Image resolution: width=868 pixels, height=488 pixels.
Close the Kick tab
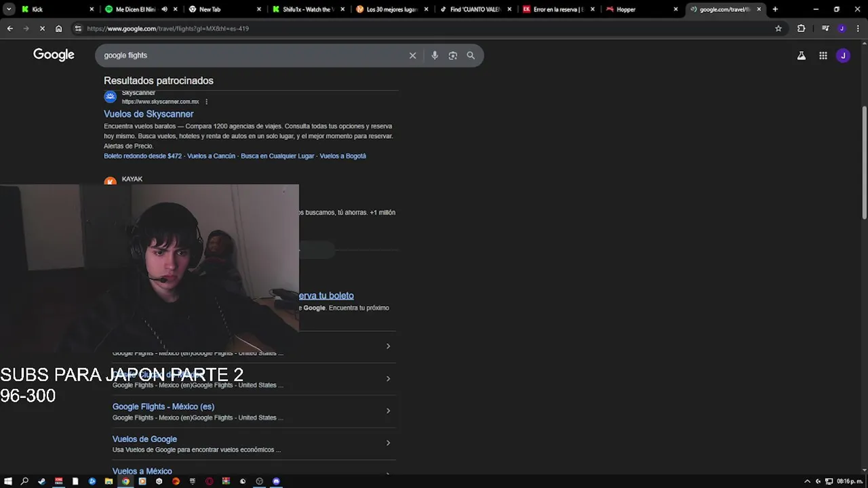coord(92,9)
